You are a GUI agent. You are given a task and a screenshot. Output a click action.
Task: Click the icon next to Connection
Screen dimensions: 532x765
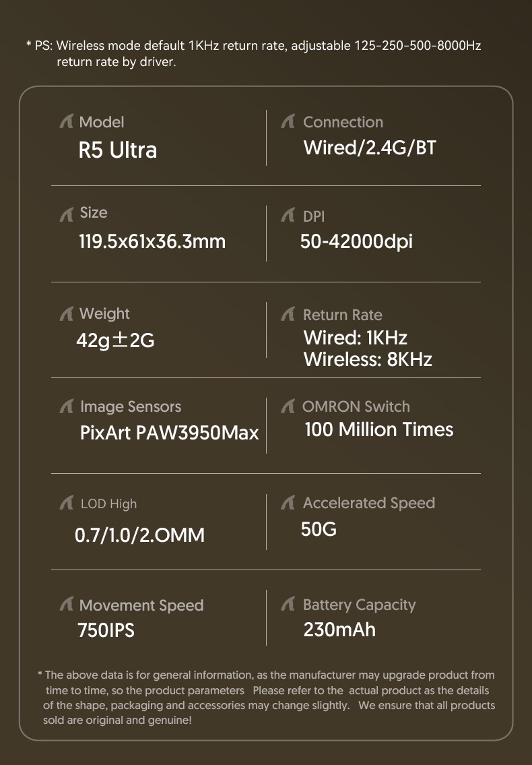288,122
